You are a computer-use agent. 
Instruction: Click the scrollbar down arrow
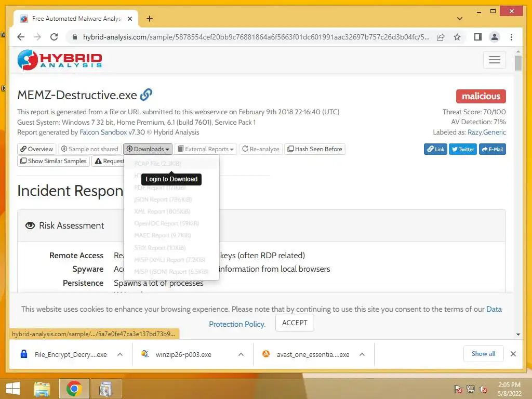coord(518,335)
